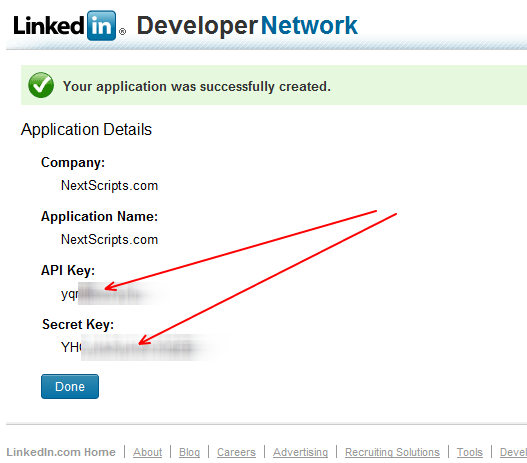The width and height of the screenshot is (527, 463).
Task: Select the NextScripts.com value under Application Name
Action: click(x=109, y=240)
